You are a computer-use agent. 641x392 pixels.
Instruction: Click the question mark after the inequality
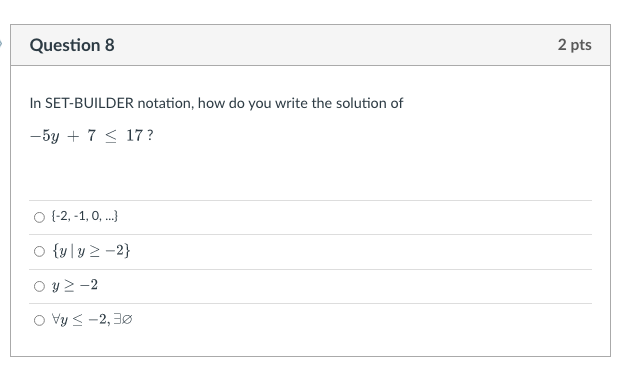pyautogui.click(x=150, y=135)
